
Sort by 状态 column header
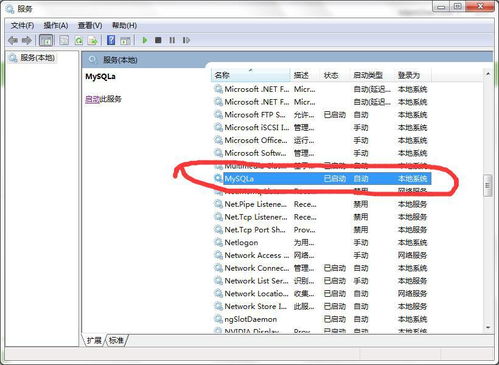[x=335, y=75]
